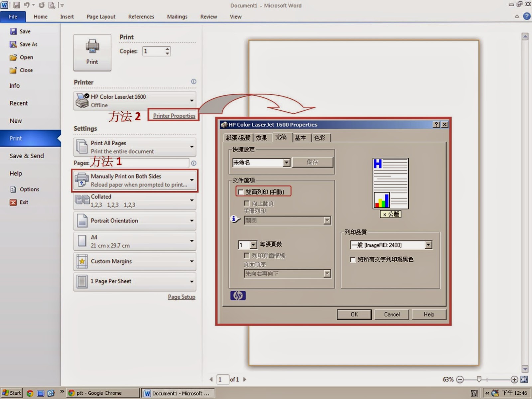Viewport: 532px width, 399px height.
Task: Click the Save icon in the File menu
Action: point(13,31)
